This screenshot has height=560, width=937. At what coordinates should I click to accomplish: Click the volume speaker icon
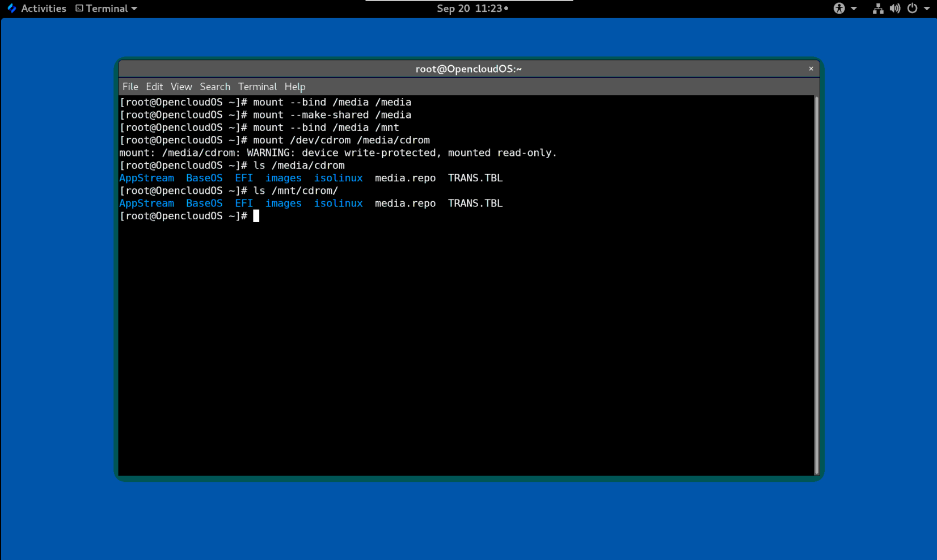coord(895,9)
